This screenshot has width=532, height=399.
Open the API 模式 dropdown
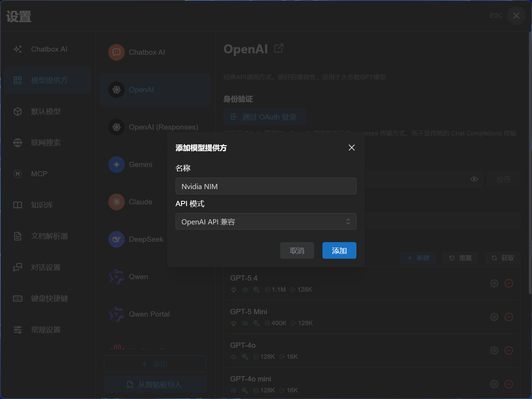pos(266,222)
